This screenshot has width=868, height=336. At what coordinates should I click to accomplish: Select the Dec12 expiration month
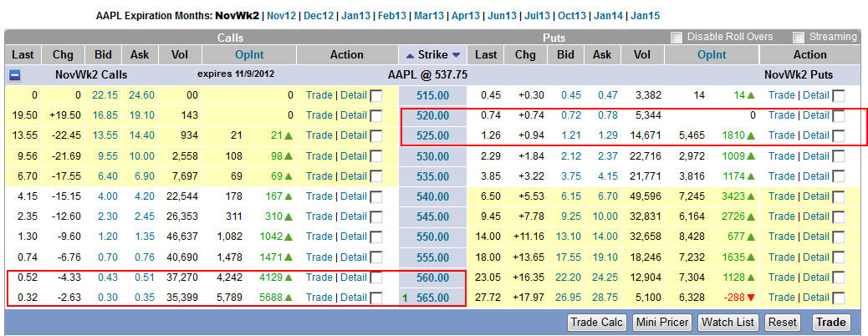tap(319, 15)
